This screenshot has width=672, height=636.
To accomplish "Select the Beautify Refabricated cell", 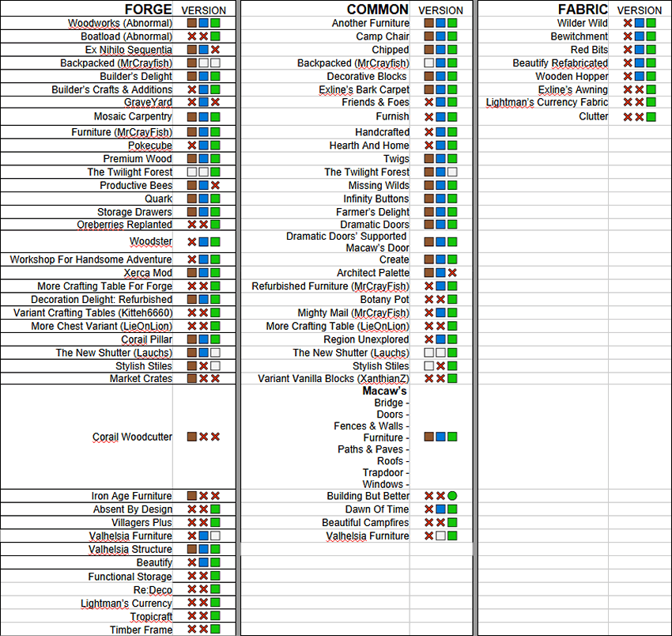I will (543, 63).
